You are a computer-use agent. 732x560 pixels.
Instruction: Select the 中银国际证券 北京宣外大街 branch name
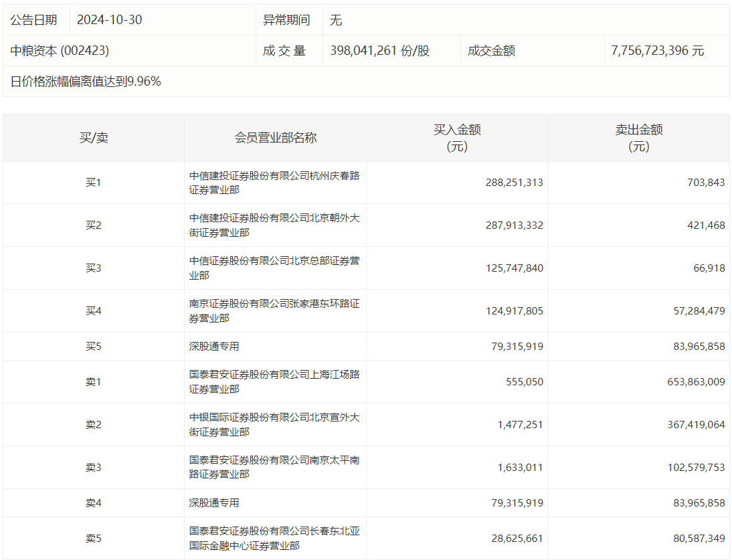click(274, 425)
